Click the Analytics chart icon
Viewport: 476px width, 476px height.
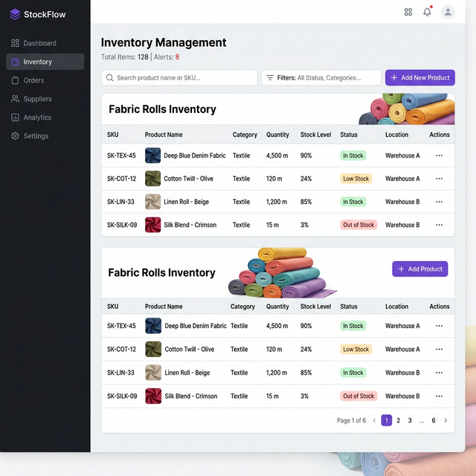coord(16,118)
